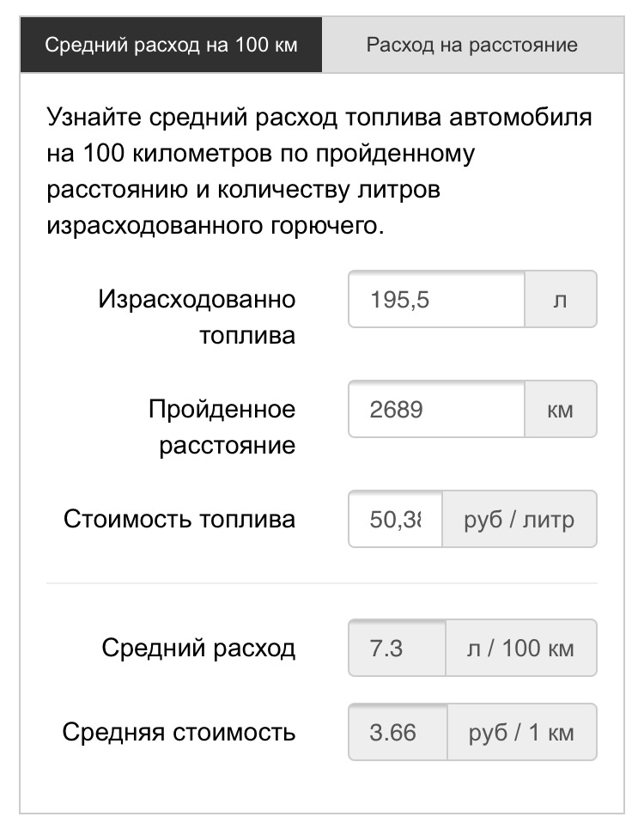Select the fuel price input field
This screenshot has width=644, height=835.
pos(396,519)
